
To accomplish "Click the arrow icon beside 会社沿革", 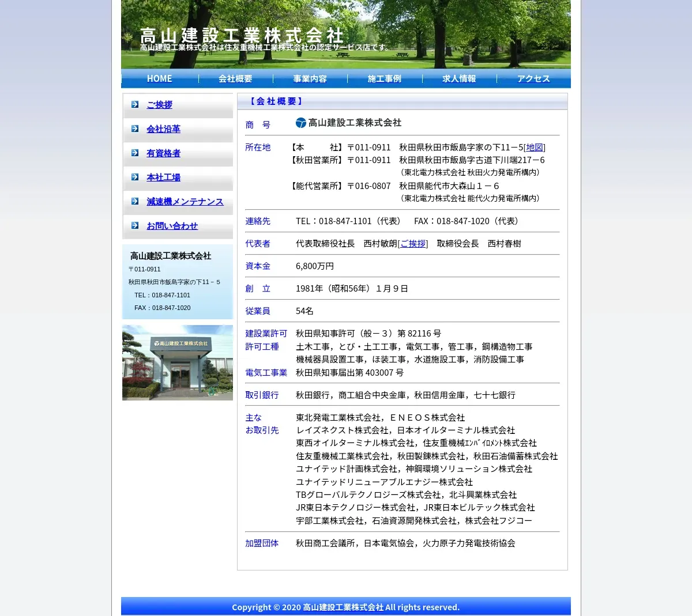I will (135, 129).
